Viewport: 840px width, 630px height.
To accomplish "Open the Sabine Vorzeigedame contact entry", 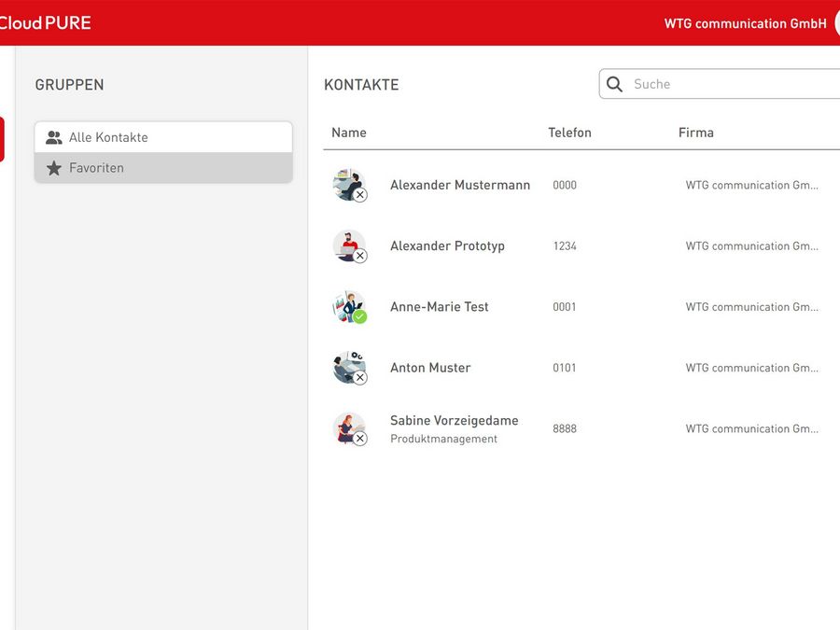I will click(454, 421).
